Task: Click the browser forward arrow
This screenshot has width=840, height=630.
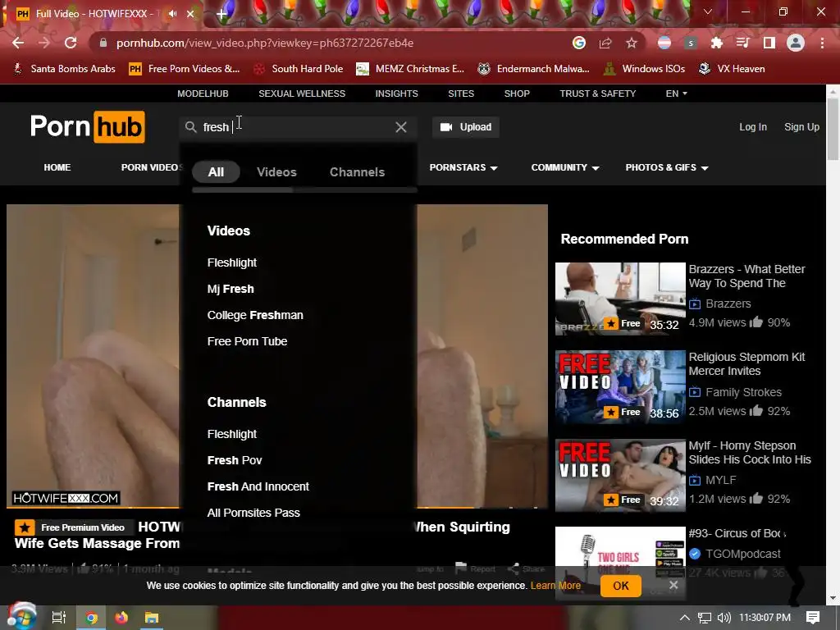Action: (44, 43)
